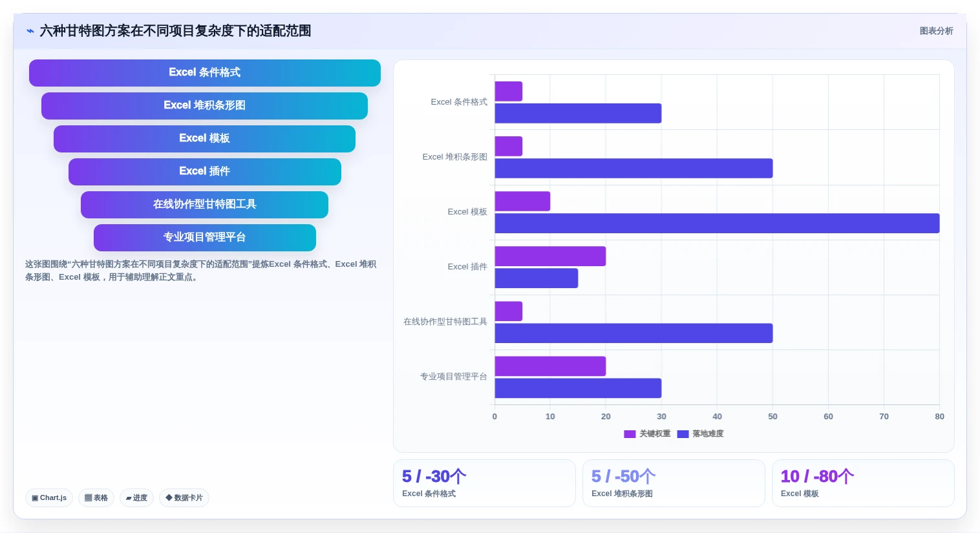Toggle the 关键权重 legend purple swatch

[630, 434]
